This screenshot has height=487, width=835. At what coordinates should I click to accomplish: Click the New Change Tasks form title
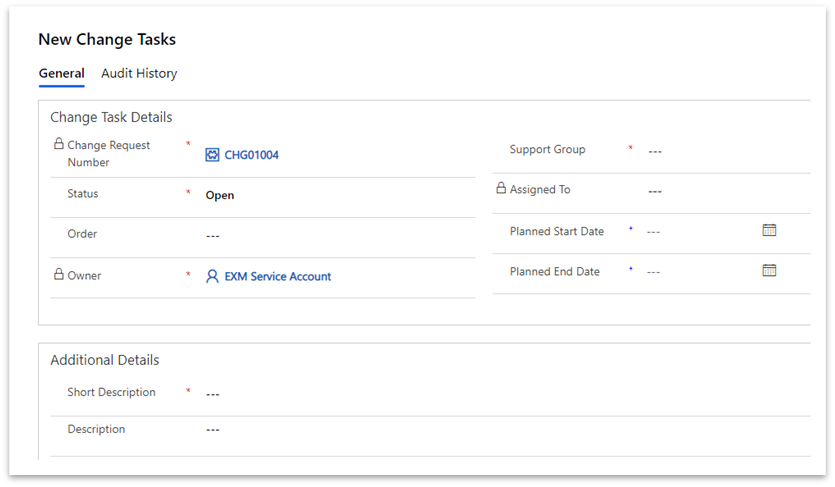pyautogui.click(x=107, y=39)
